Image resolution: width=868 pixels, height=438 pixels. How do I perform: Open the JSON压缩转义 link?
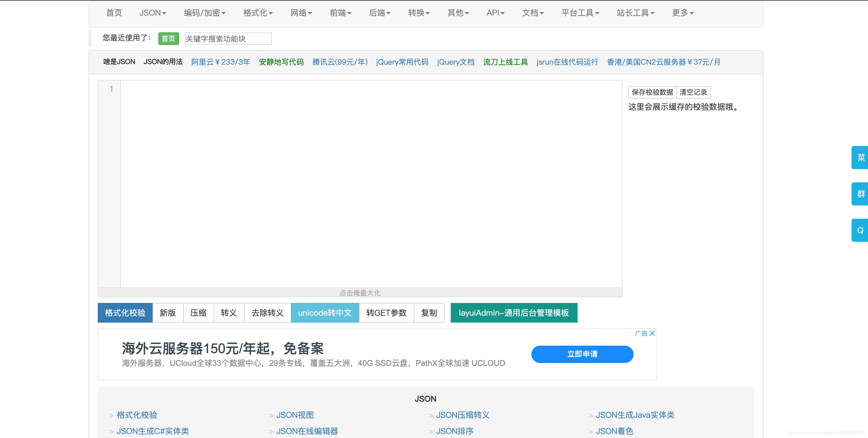tap(463, 415)
